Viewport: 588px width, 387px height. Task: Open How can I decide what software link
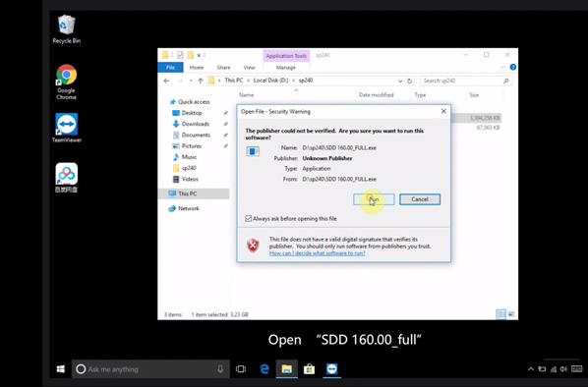(317, 253)
